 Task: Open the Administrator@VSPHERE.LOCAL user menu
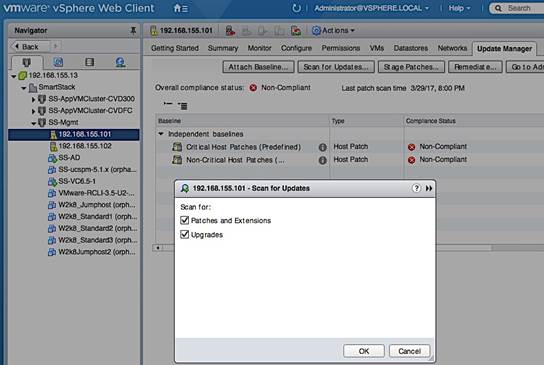coord(371,8)
